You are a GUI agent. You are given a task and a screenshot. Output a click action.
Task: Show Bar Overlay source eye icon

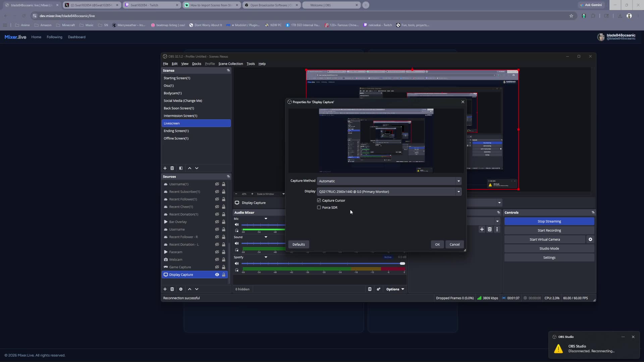(x=217, y=222)
